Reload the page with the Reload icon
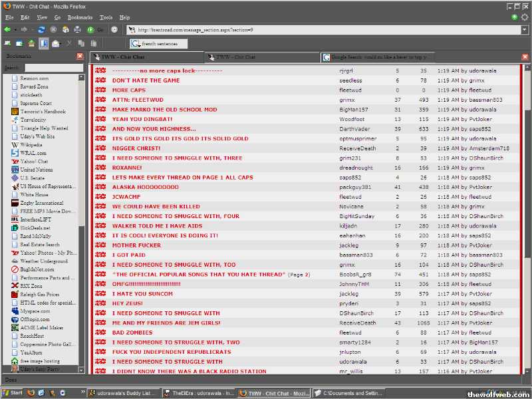This screenshot has height=399, width=532. click(x=41, y=30)
